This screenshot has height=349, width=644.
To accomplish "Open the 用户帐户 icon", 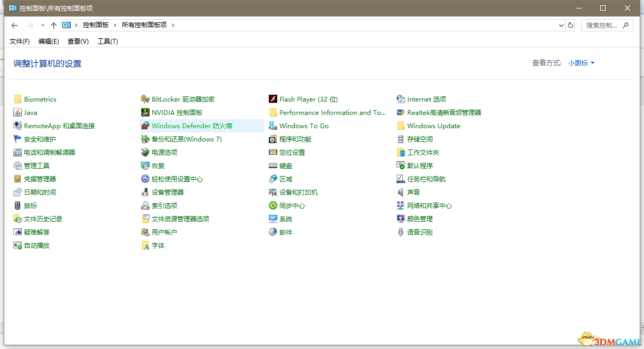I will click(145, 232).
